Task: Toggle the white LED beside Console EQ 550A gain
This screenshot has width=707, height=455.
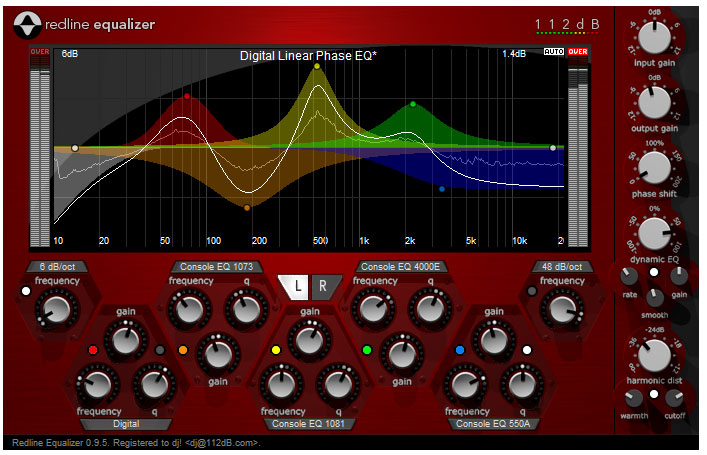Action: coord(527,350)
